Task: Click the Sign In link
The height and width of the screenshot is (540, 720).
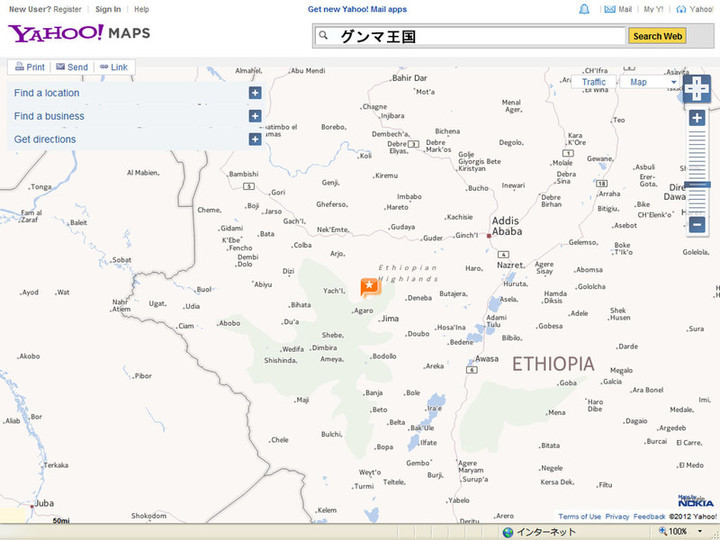Action: point(108,9)
